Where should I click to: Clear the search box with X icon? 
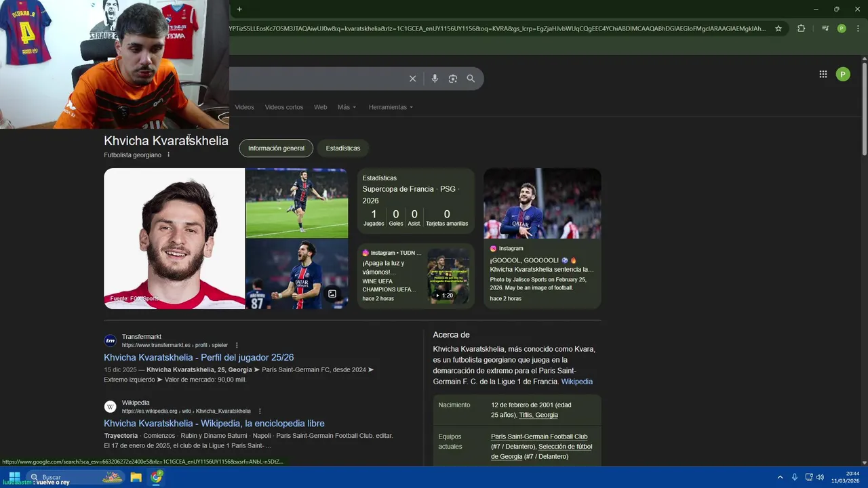click(412, 79)
